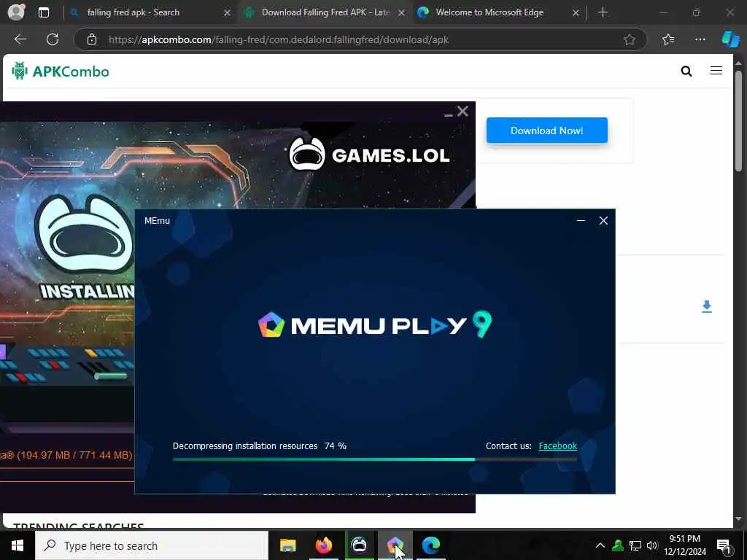The width and height of the screenshot is (747, 560).
Task: Open the Games.lol taskbar icon
Action: click(x=359, y=545)
